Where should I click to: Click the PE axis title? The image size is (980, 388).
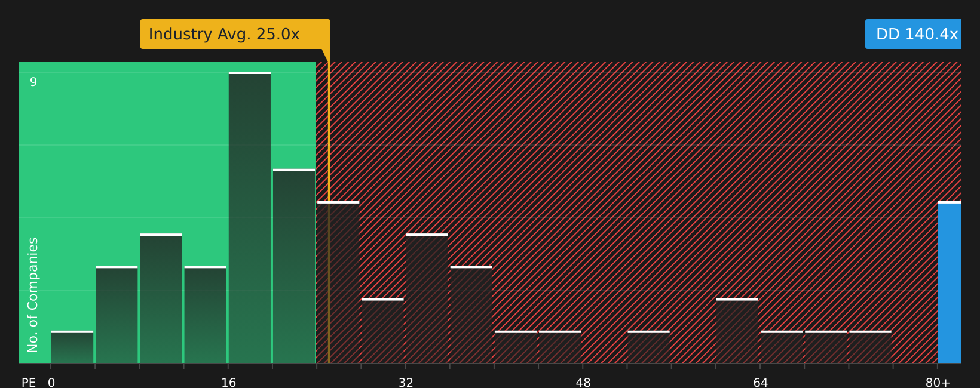[x=29, y=382]
